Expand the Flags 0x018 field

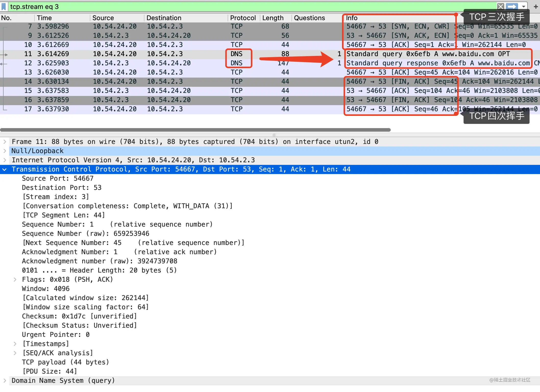(15, 279)
